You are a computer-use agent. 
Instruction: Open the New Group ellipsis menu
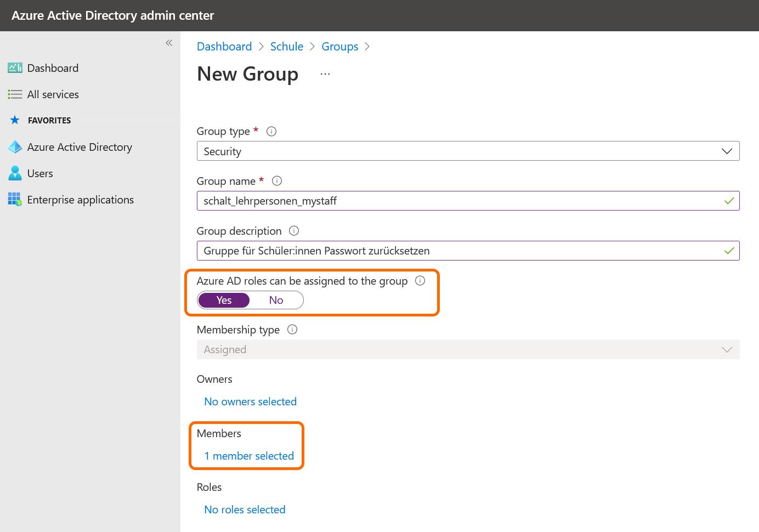[325, 74]
